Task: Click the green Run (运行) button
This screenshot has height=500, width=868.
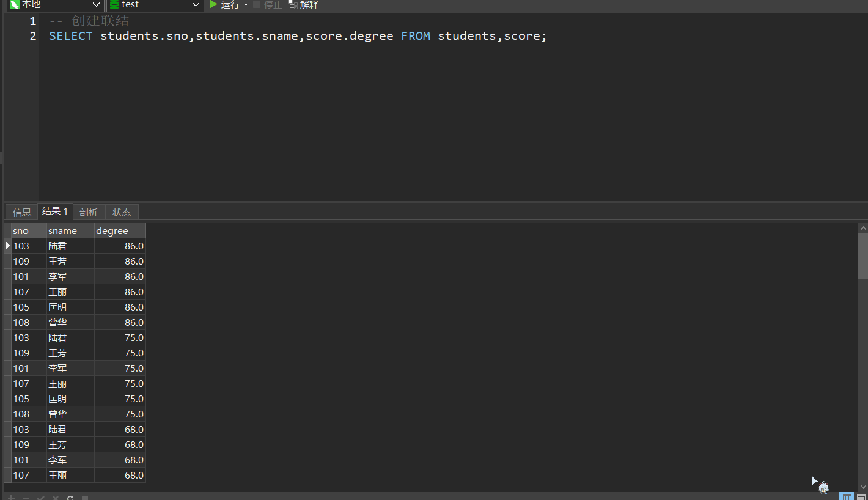Action: 224,5
